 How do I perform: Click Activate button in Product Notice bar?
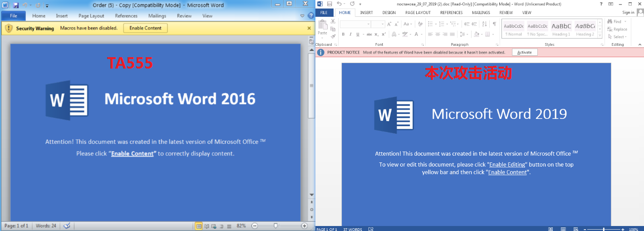tap(525, 52)
